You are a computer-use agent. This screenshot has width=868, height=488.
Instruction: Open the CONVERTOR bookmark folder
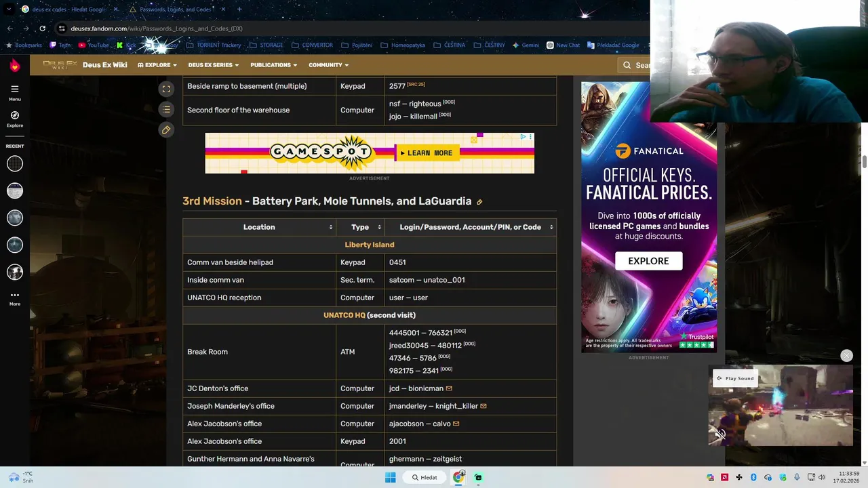click(x=312, y=45)
